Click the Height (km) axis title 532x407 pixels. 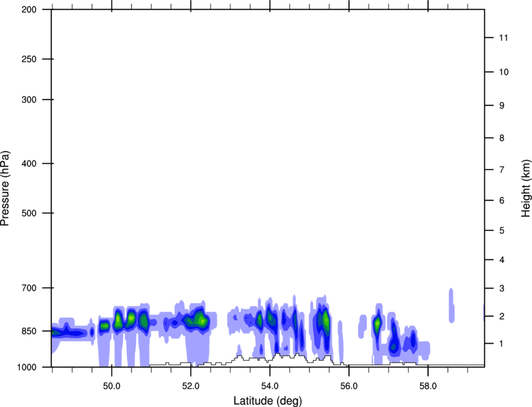pyautogui.click(x=526, y=188)
